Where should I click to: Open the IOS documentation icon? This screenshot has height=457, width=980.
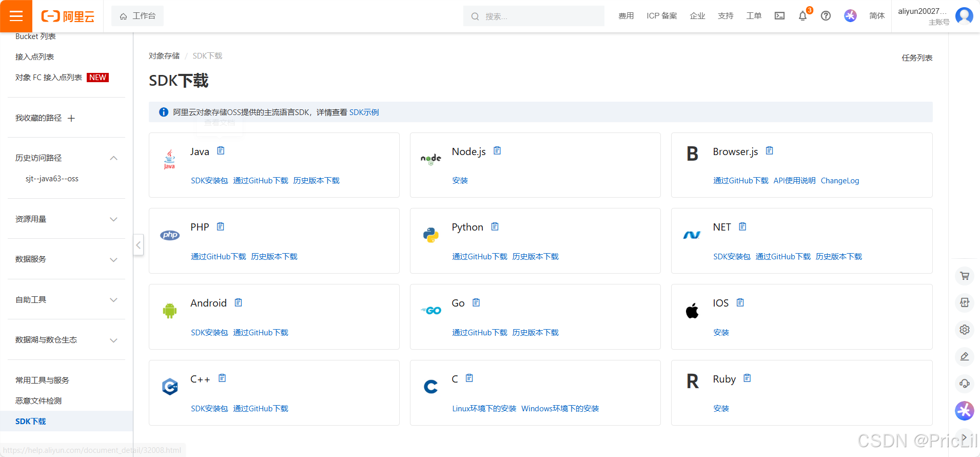point(740,302)
